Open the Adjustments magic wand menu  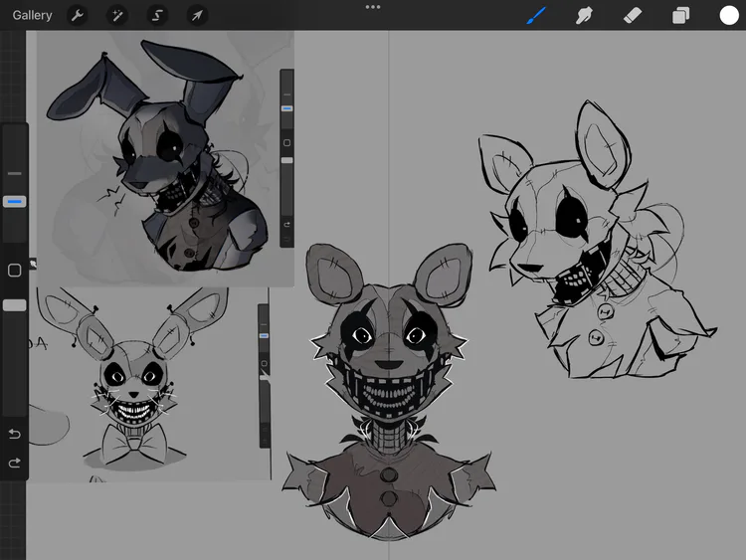pyautogui.click(x=117, y=16)
